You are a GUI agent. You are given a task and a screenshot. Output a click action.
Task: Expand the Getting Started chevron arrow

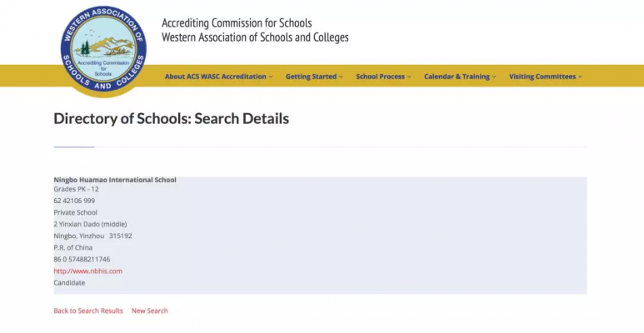pyautogui.click(x=341, y=77)
